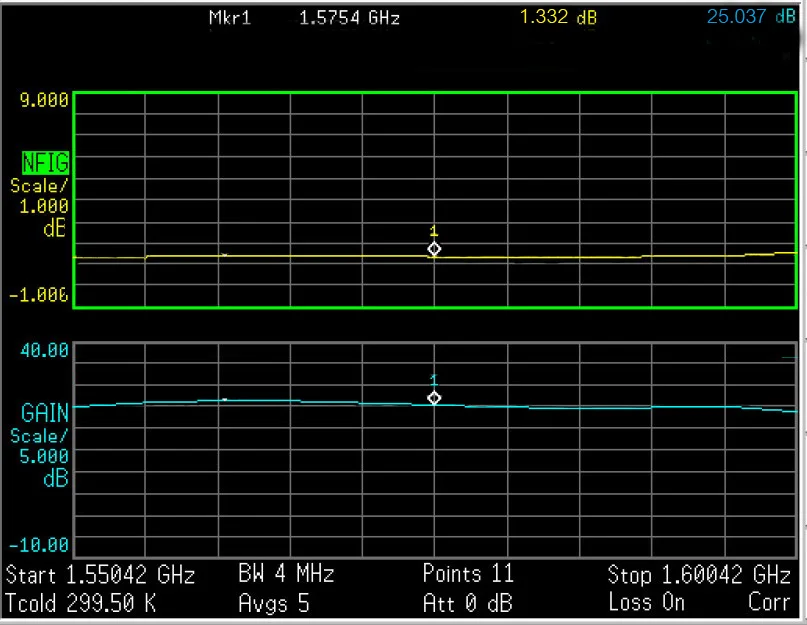Viewport: 807px width, 625px height.
Task: Click the Mkr1 marker label
Action: 230,18
